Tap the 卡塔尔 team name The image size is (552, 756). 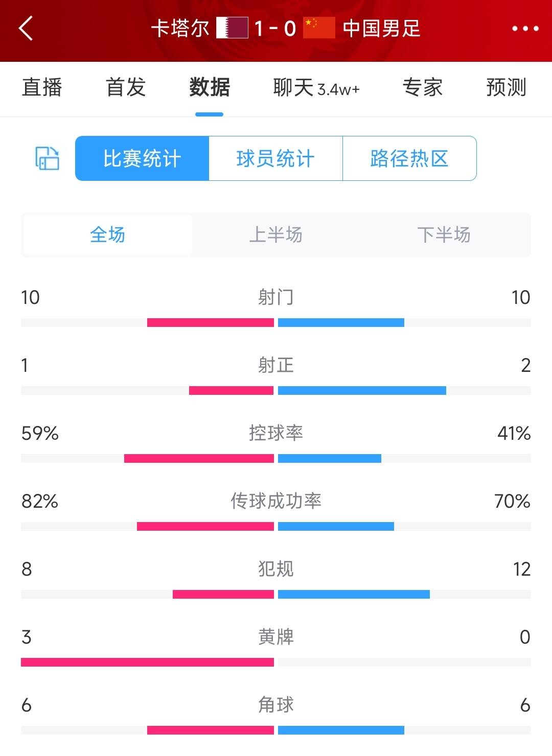(x=180, y=29)
